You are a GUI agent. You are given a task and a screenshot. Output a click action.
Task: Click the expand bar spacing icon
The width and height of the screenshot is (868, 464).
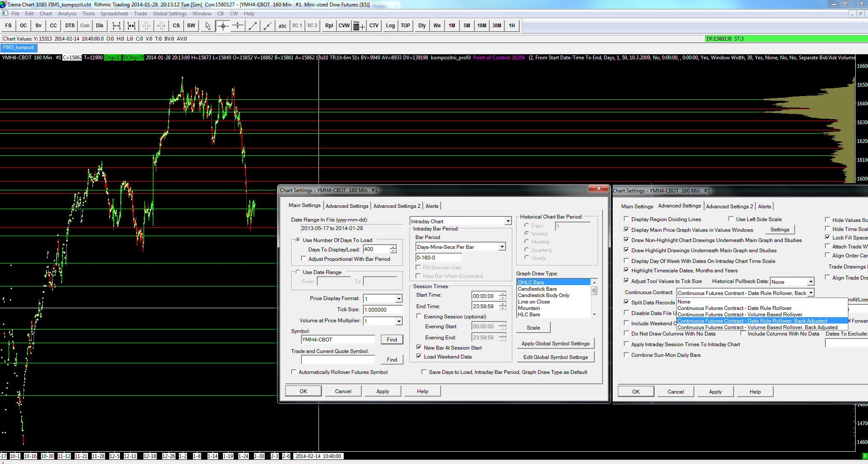(116, 26)
